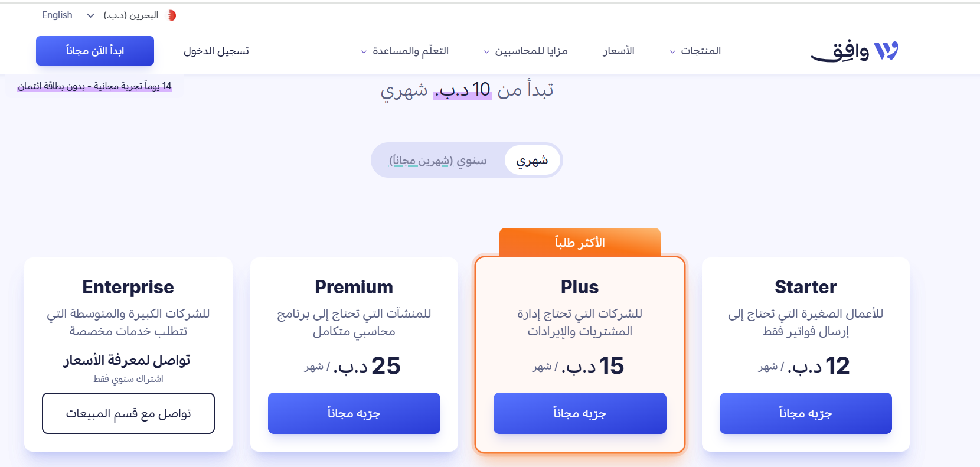This screenshot has width=980, height=467.
Task: Open the الأسعار menu item
Action: click(618, 51)
